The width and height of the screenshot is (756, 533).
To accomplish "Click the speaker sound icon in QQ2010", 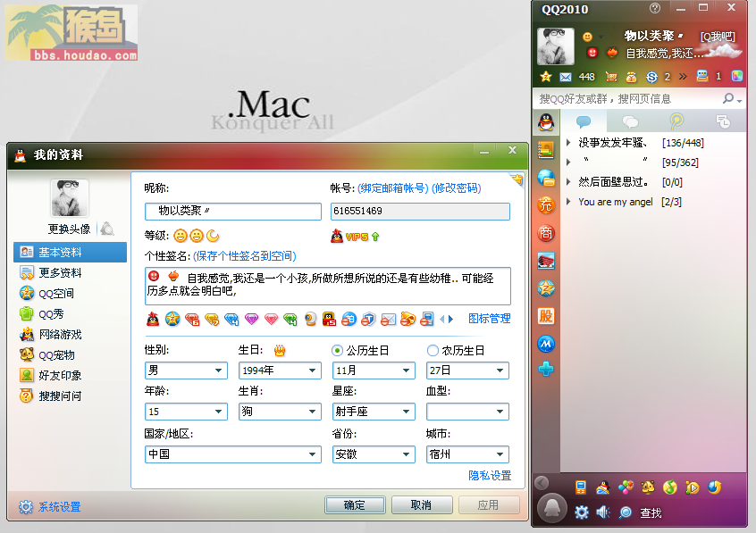I will [602, 512].
